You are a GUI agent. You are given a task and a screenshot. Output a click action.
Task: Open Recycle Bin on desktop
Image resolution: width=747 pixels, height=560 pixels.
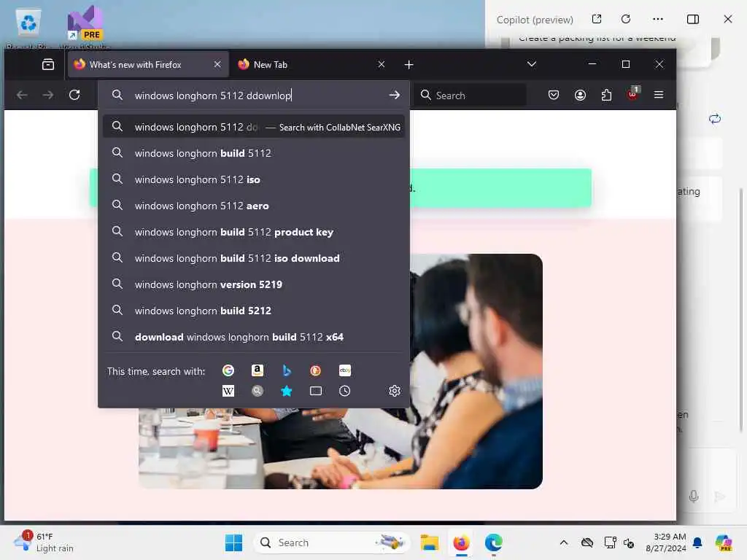click(x=28, y=27)
